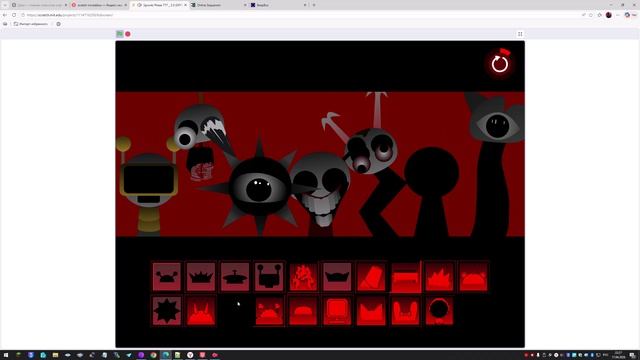This screenshot has width=640, height=360.
Task: Click the green flag to start project
Action: coord(120,34)
